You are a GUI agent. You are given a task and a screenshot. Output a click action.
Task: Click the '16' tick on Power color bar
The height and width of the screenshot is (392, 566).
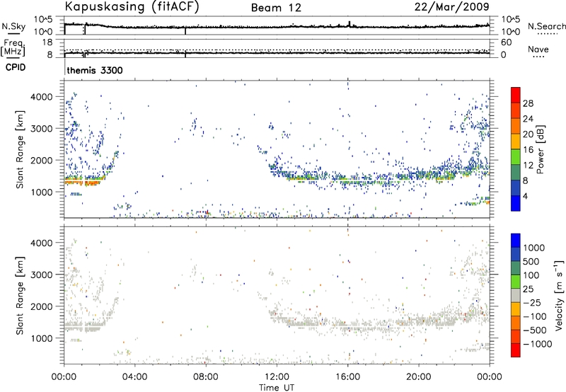[528, 150]
